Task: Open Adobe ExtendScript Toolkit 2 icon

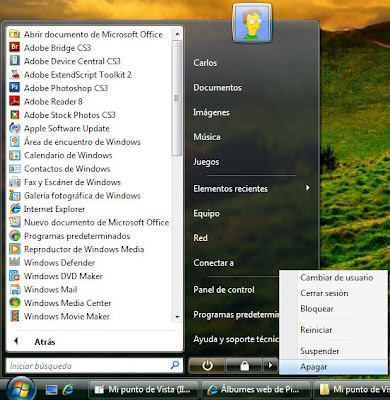Action: (x=15, y=75)
